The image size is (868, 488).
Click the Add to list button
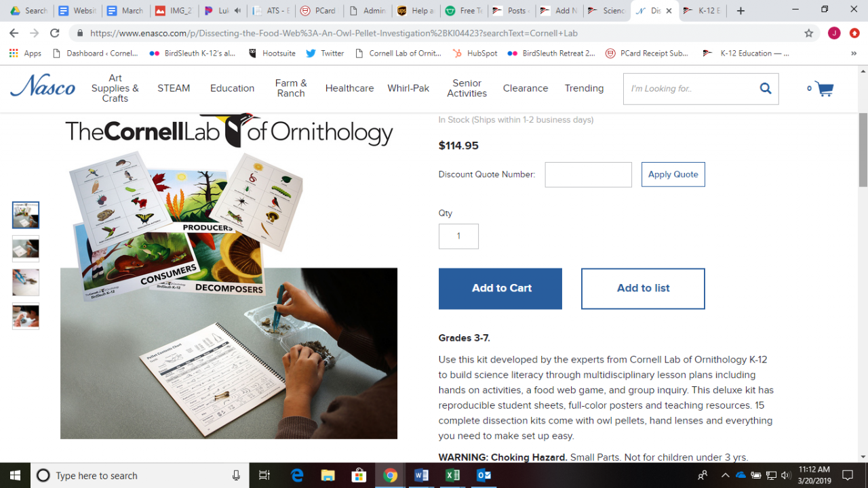[643, 289]
